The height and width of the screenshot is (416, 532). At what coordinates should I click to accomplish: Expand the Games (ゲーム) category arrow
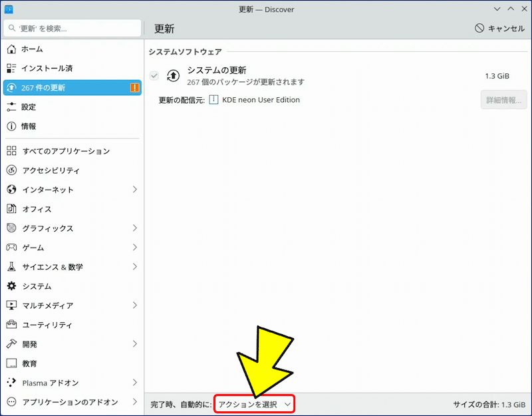click(x=134, y=248)
